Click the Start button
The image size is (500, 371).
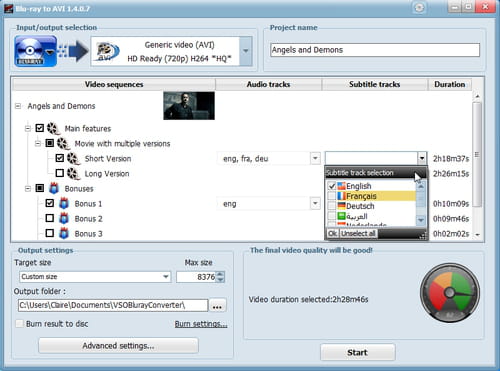[358, 352]
